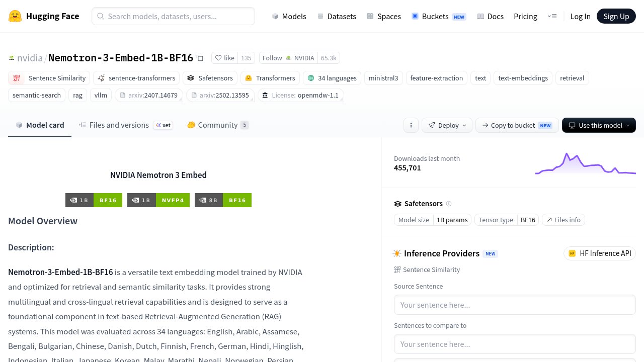Click the xet badge on Files tab
The height and width of the screenshot is (362, 644).
[163, 125]
